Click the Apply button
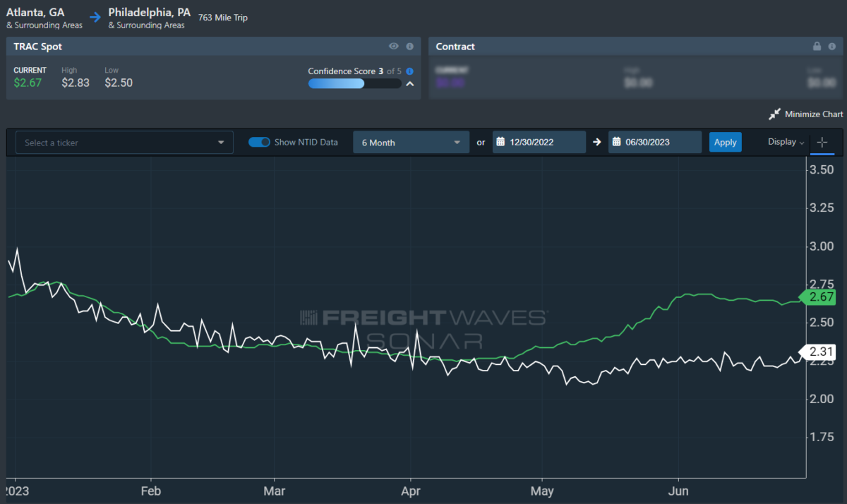 (x=725, y=143)
